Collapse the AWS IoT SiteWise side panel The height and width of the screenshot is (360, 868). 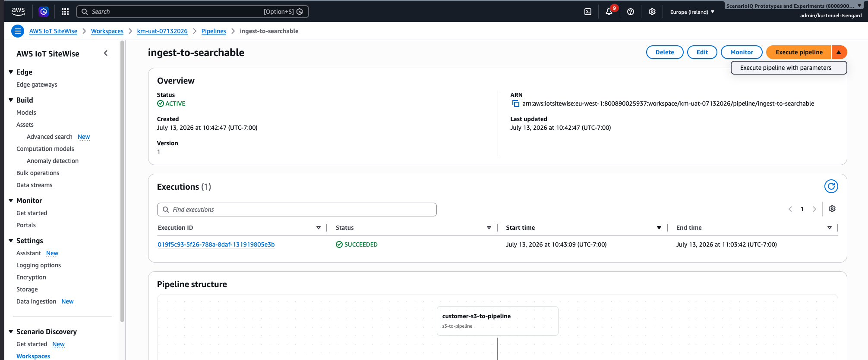pos(106,53)
